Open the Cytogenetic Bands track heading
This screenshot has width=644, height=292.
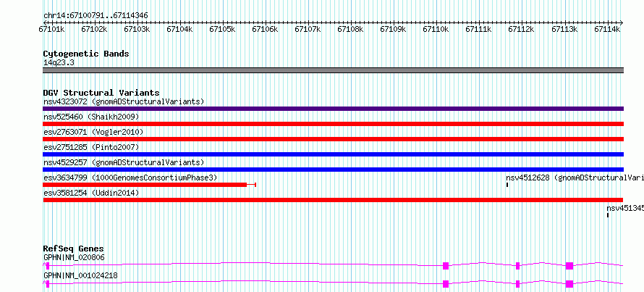86,54
